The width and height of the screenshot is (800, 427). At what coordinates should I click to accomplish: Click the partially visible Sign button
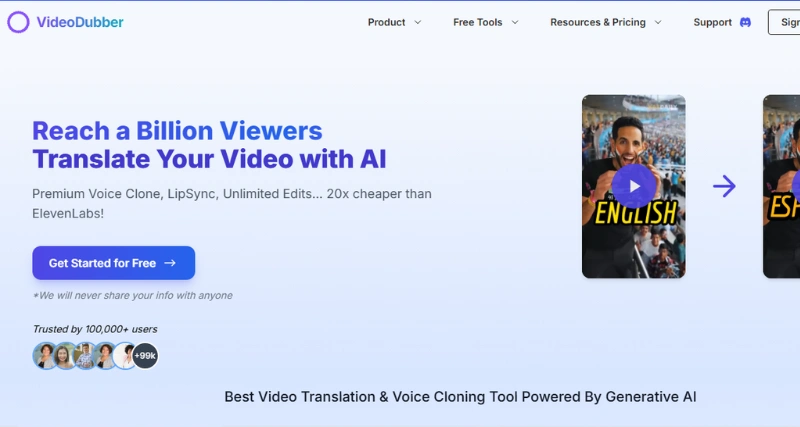coord(784,22)
